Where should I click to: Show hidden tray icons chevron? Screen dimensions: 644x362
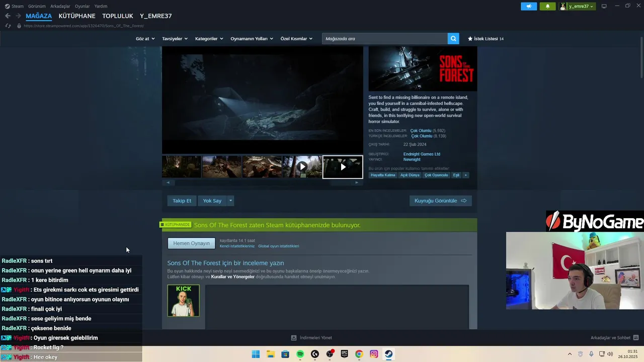coord(570,354)
